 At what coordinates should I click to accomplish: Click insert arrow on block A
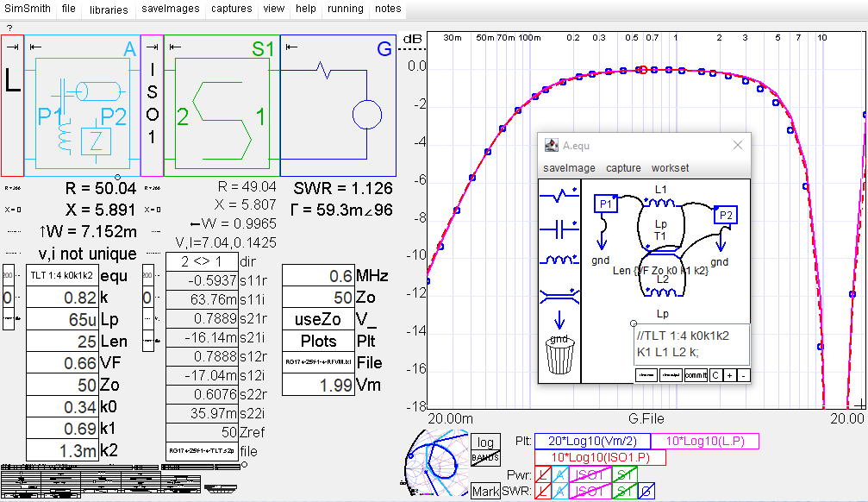click(35, 47)
